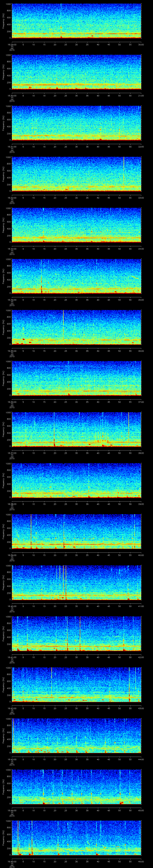Screen dimensions: 153x868
Task: Click the '16:42:00' start time label
Action: point(12,708)
